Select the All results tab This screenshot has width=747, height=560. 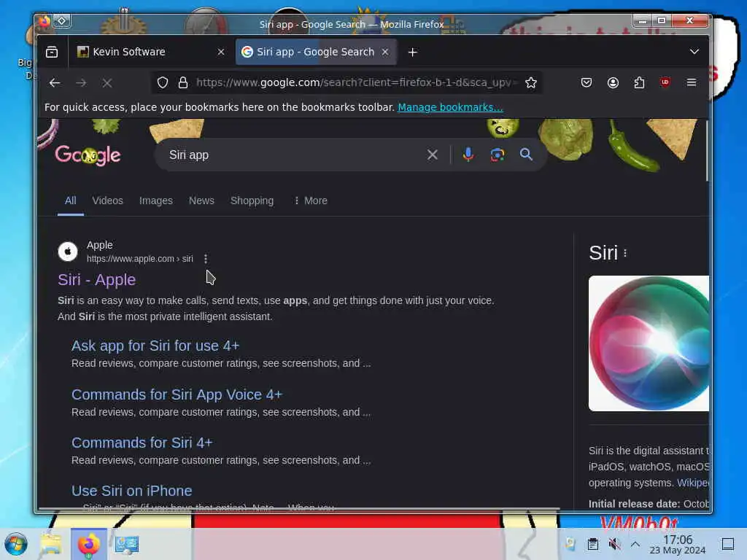tap(71, 201)
